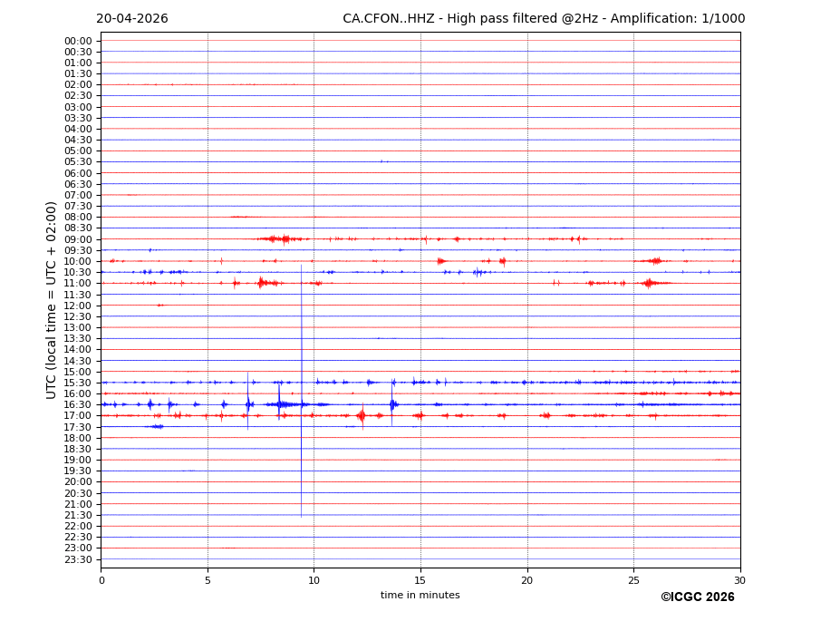Click x-axis tick label 5

pyautogui.click(x=208, y=580)
